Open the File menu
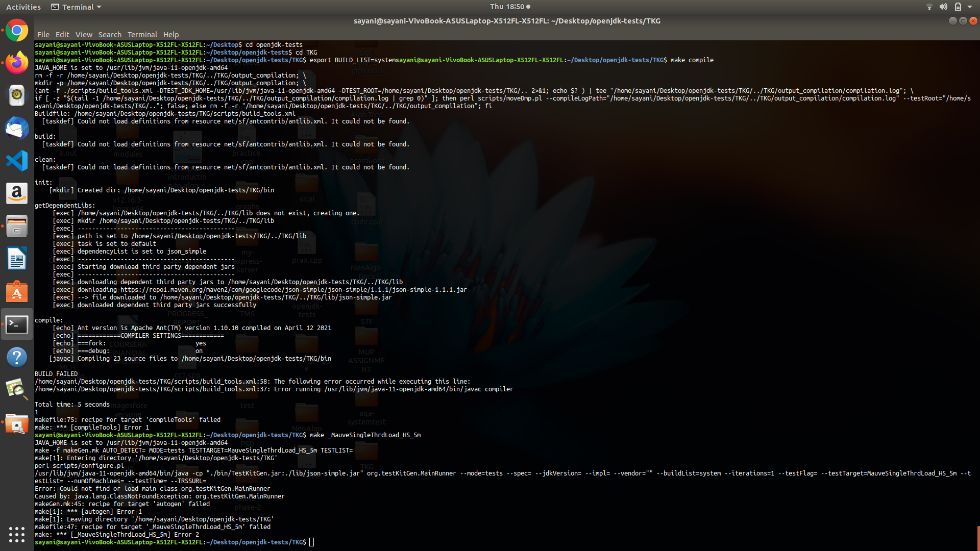 pos(43,35)
